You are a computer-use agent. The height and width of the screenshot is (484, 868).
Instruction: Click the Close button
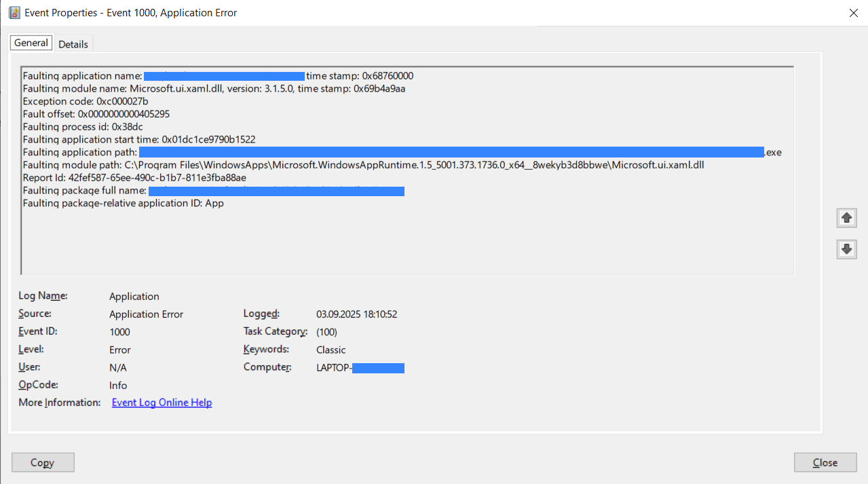coord(825,462)
